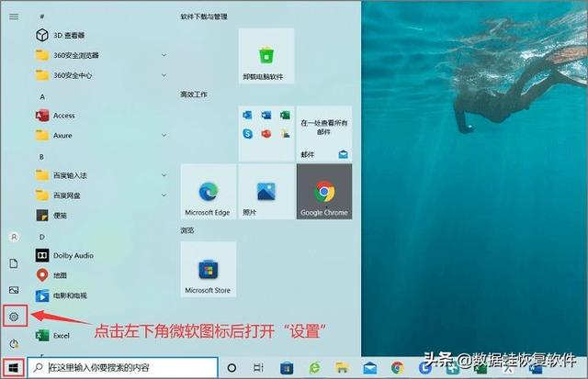Image resolution: width=588 pixels, height=379 pixels.
Task: Click the 软件下载与管理 group title
Action: coord(204,17)
